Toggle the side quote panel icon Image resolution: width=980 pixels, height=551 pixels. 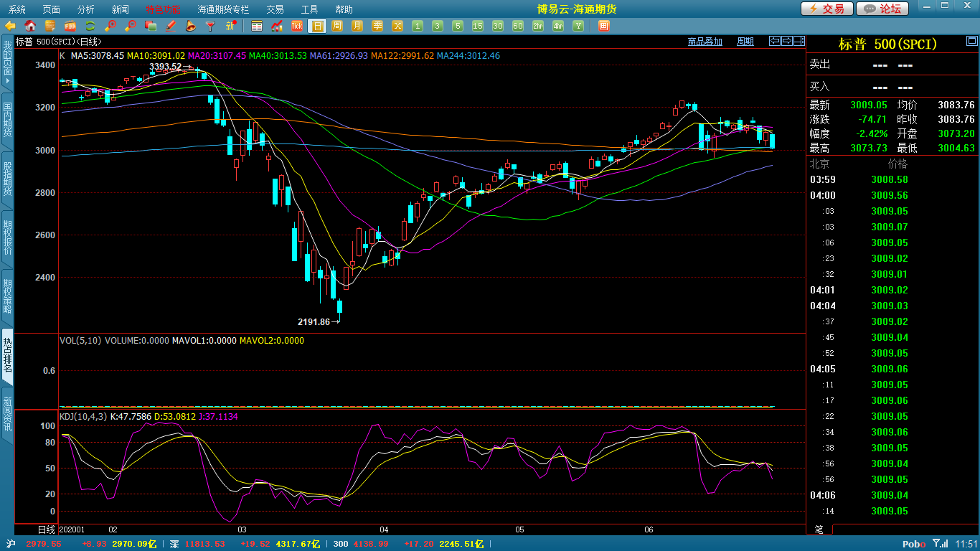[x=798, y=41]
